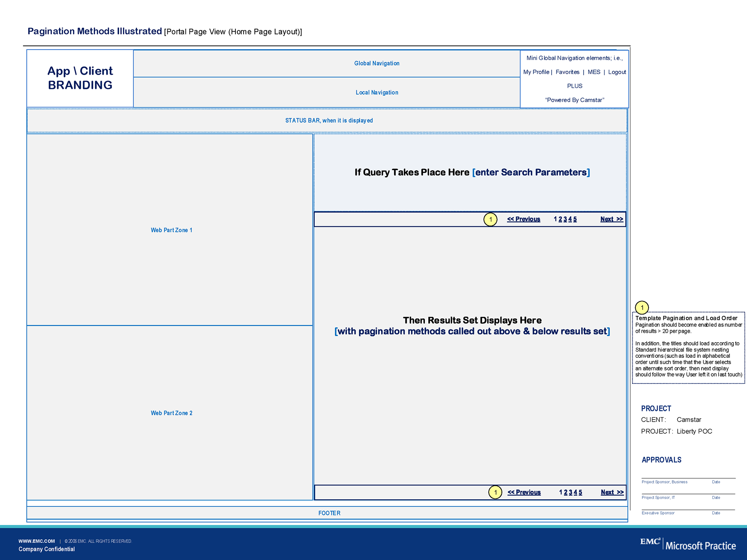Open My Profile in mini navigation
Screen dimensions: 747x560
click(536, 72)
